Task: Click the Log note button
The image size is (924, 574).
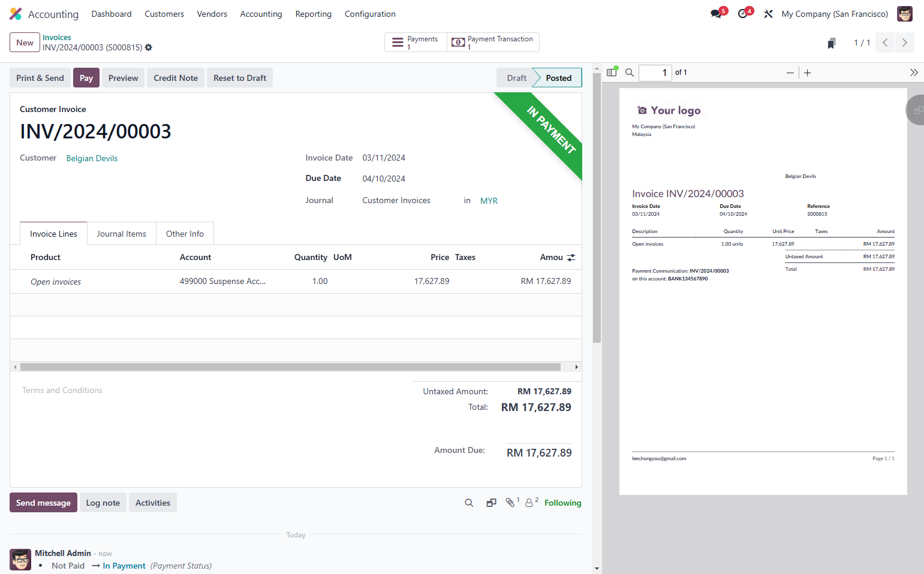Action: click(103, 503)
